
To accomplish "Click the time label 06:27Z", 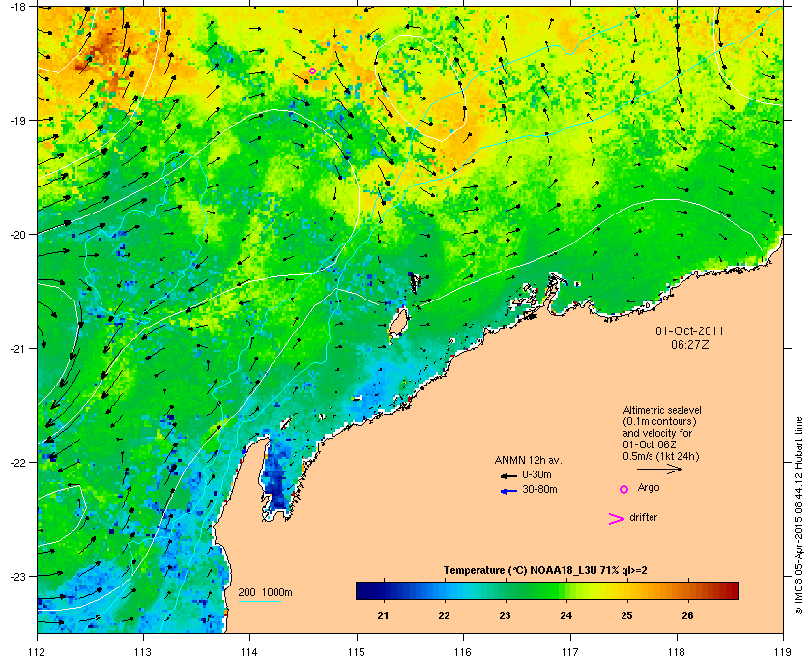I will click(x=690, y=344).
